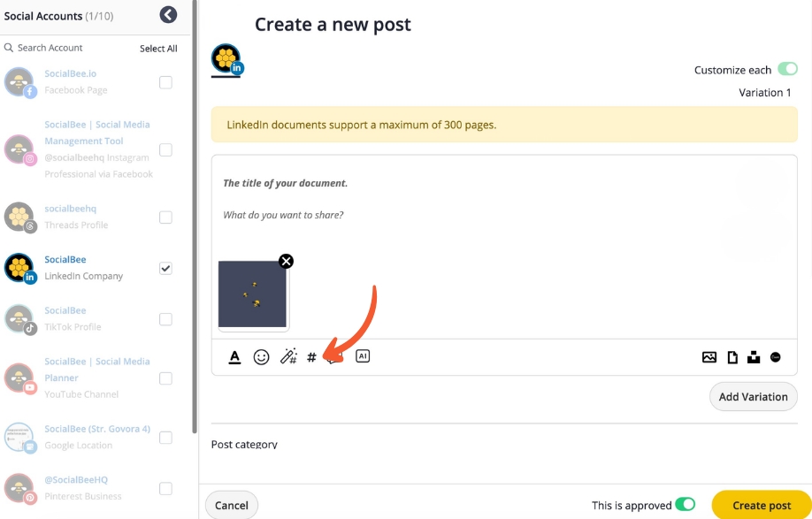The image size is (812, 519).
Task: Click the add image icon
Action: [x=709, y=357]
